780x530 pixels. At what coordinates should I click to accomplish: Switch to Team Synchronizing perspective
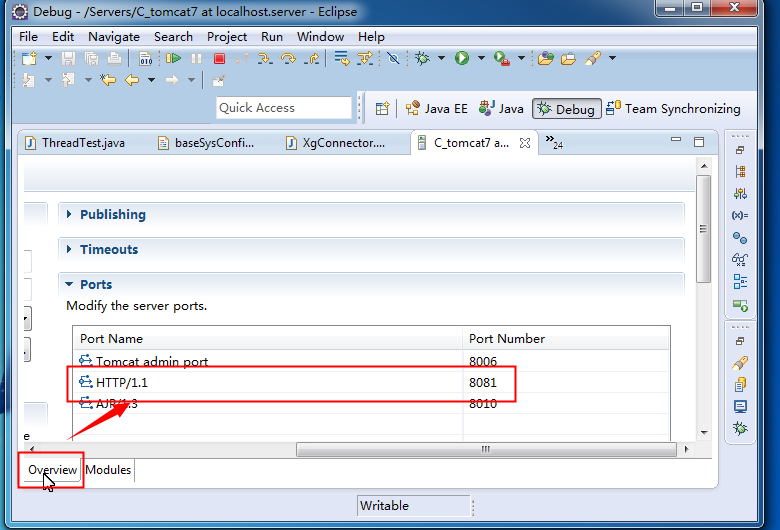click(674, 108)
